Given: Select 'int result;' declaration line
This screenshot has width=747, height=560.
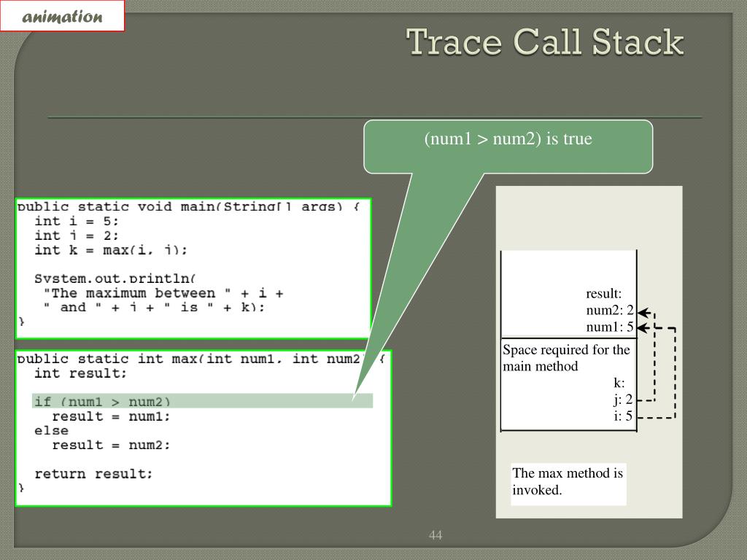Looking at the screenshot, I should pyautogui.click(x=80, y=373).
